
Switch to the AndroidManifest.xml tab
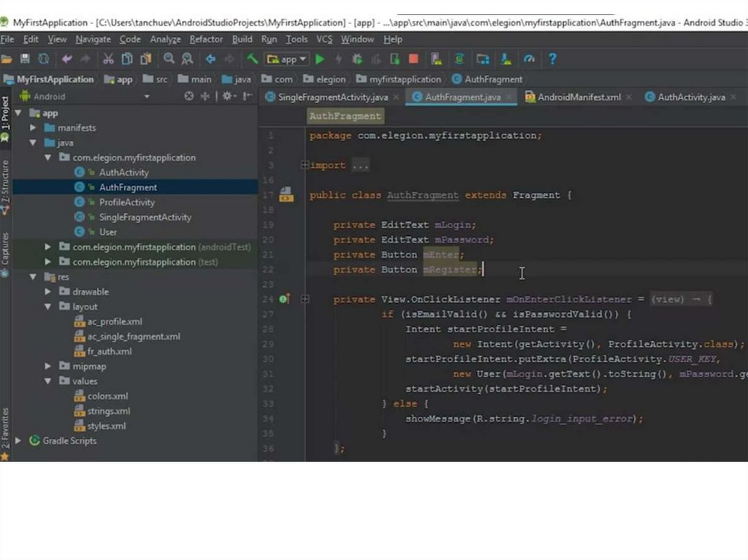click(x=579, y=97)
